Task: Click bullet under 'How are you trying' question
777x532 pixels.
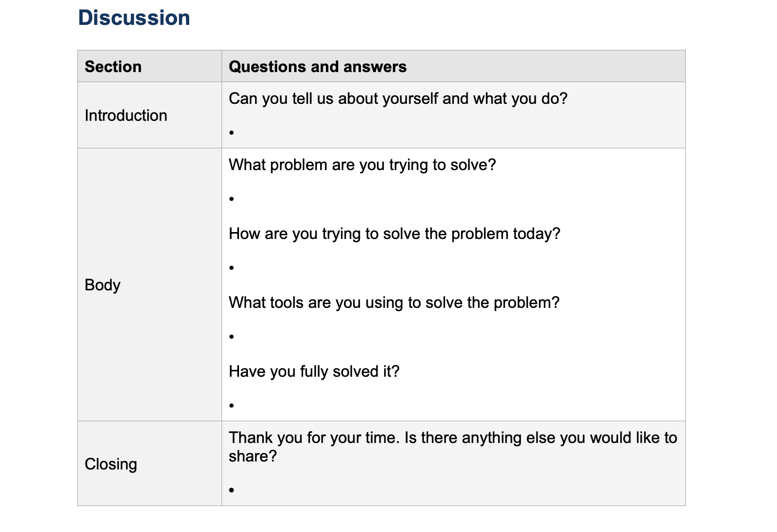Action: click(x=232, y=268)
